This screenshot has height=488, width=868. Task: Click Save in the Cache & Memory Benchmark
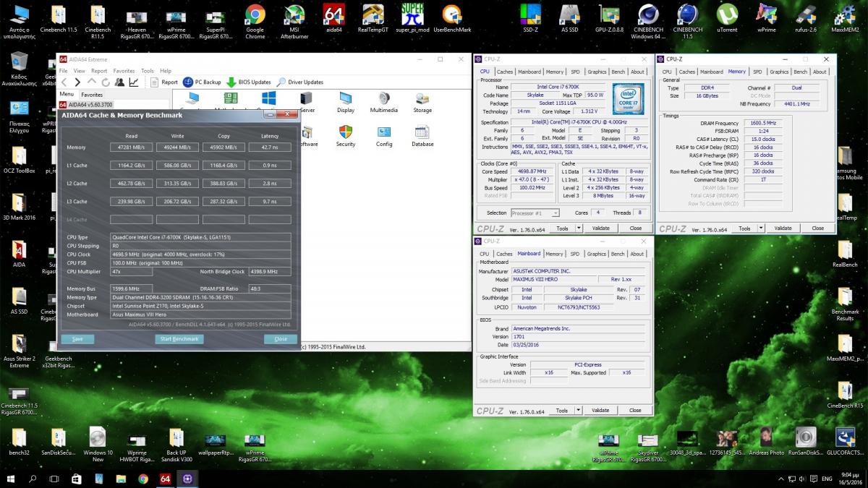[x=77, y=339]
